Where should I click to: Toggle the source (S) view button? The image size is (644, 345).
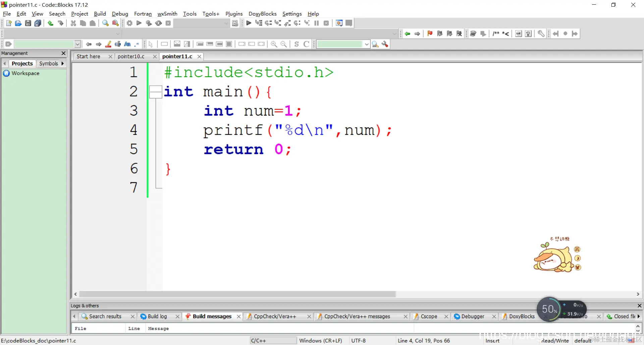297,44
